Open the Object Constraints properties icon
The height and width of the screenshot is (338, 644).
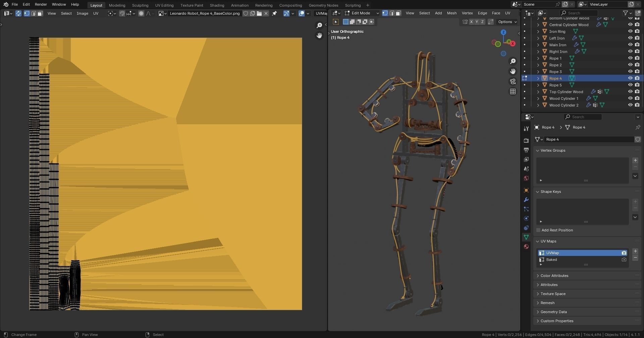coord(526,228)
